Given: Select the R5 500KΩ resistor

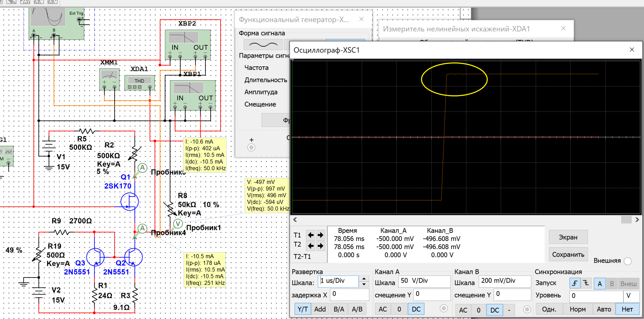Looking at the screenshot, I should (87, 131).
